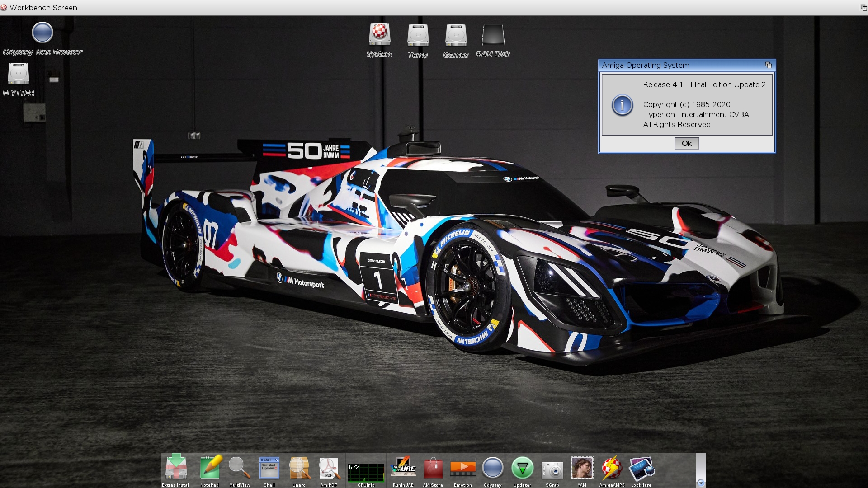
Task: Launch SGrab screen grabber from the dock
Action: (x=552, y=470)
